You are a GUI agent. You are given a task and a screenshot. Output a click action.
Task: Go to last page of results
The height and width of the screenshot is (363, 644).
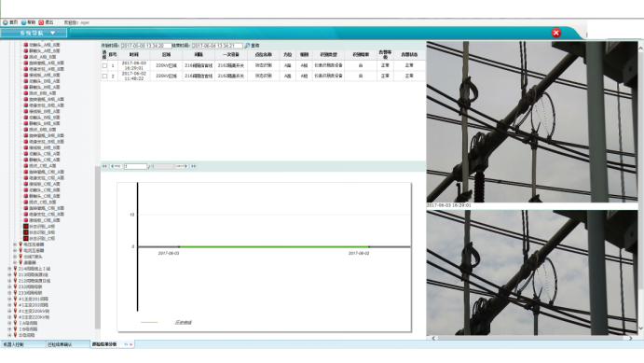click(x=194, y=166)
